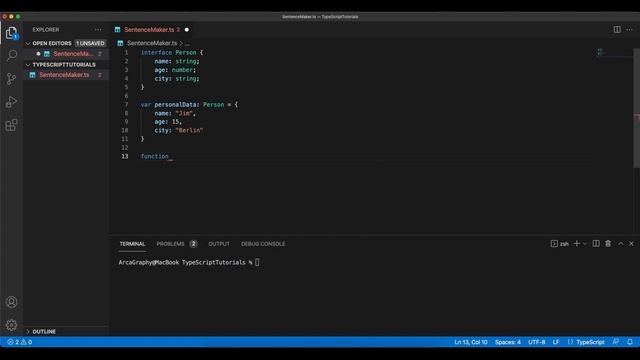Open the Extensions view
The height and width of the screenshot is (360, 640).
coord(11,125)
